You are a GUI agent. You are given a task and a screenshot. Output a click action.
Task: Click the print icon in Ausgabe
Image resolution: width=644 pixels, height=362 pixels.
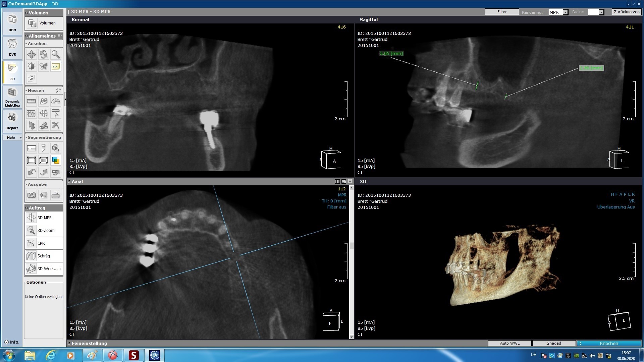(x=56, y=195)
